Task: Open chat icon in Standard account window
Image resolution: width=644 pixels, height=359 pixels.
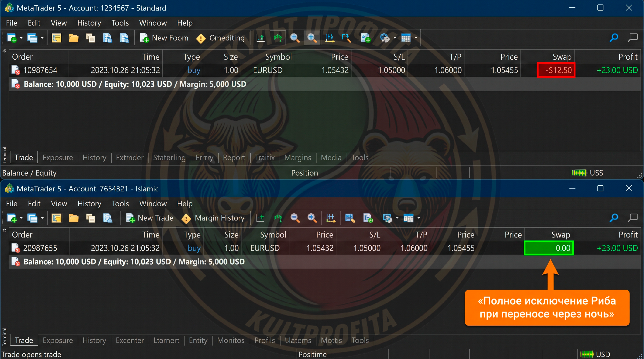Action: point(633,38)
